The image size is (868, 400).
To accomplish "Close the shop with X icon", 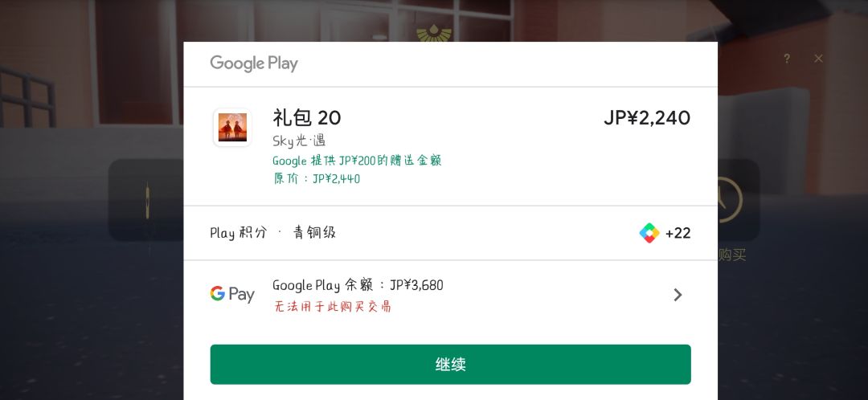I will click(818, 59).
